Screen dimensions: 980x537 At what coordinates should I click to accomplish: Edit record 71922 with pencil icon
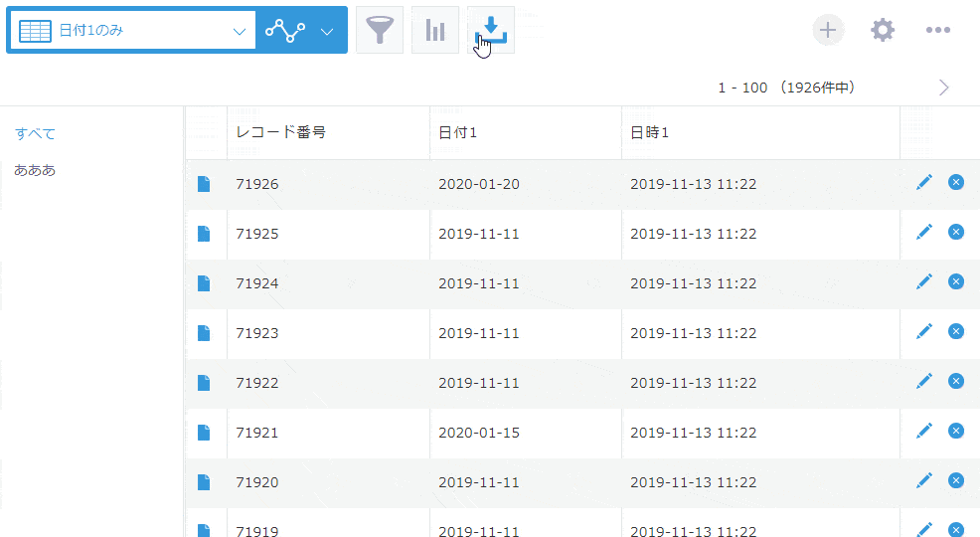(x=924, y=381)
